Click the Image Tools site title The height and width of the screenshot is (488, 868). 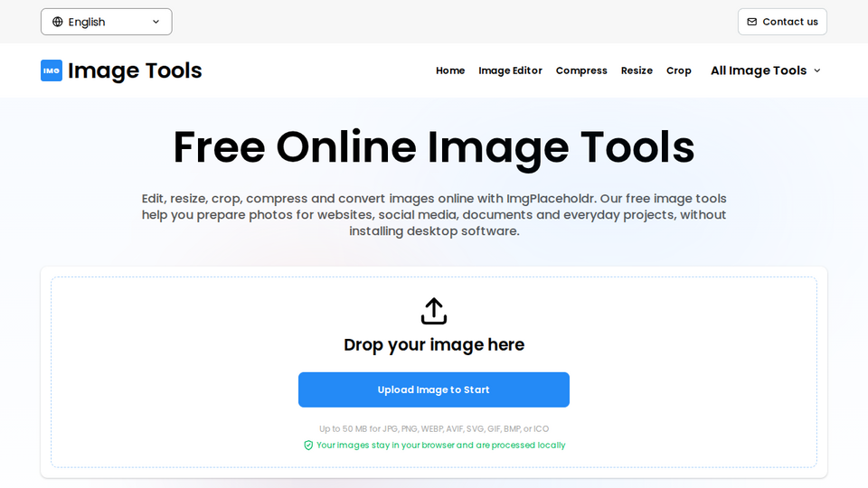135,70
